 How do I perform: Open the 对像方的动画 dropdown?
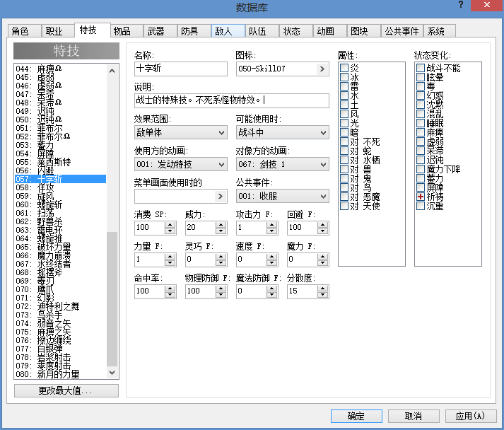tap(283, 164)
